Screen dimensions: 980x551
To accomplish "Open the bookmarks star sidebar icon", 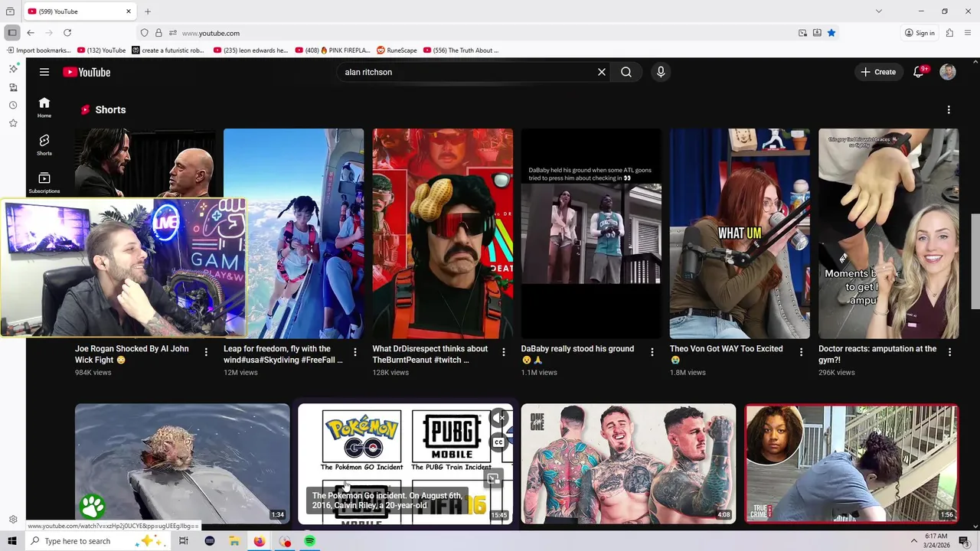I will 13,123.
